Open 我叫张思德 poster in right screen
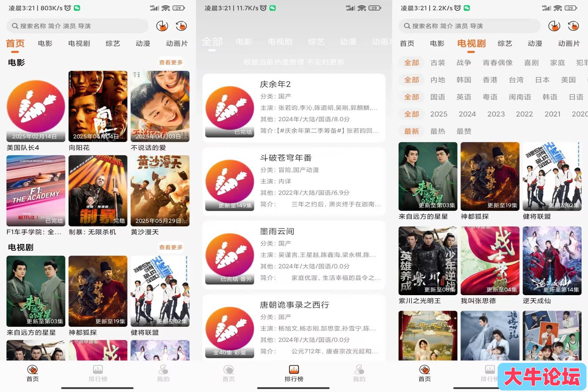The image size is (588, 392). point(490,261)
